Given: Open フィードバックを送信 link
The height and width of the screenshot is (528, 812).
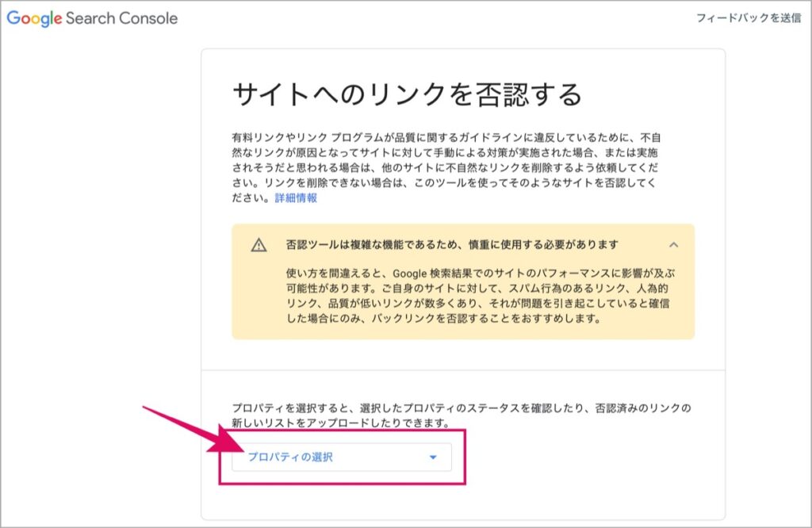Looking at the screenshot, I should tap(749, 18).
